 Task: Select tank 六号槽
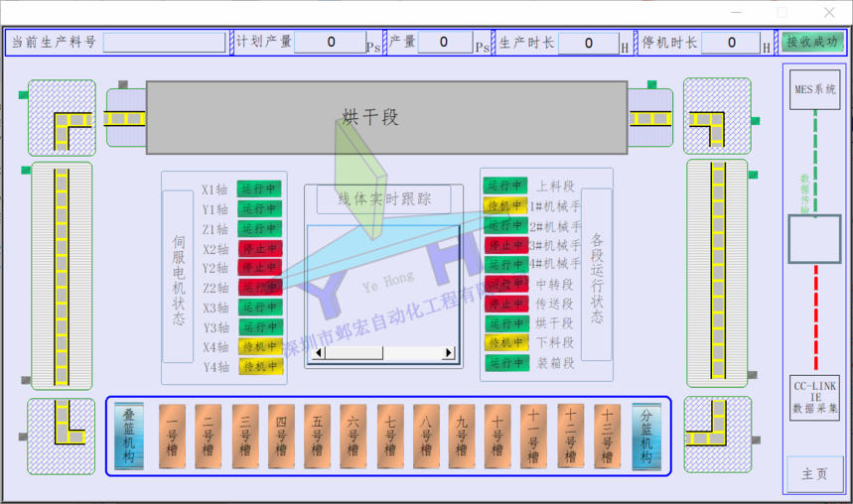[354, 436]
